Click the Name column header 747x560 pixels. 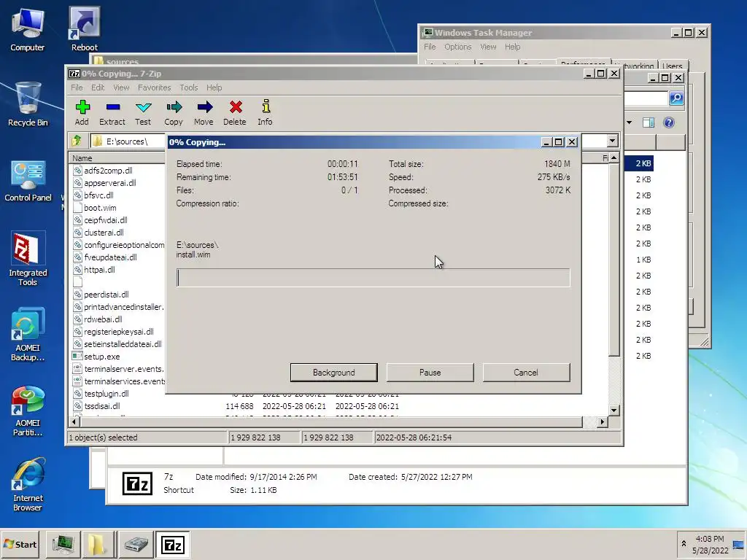point(117,158)
